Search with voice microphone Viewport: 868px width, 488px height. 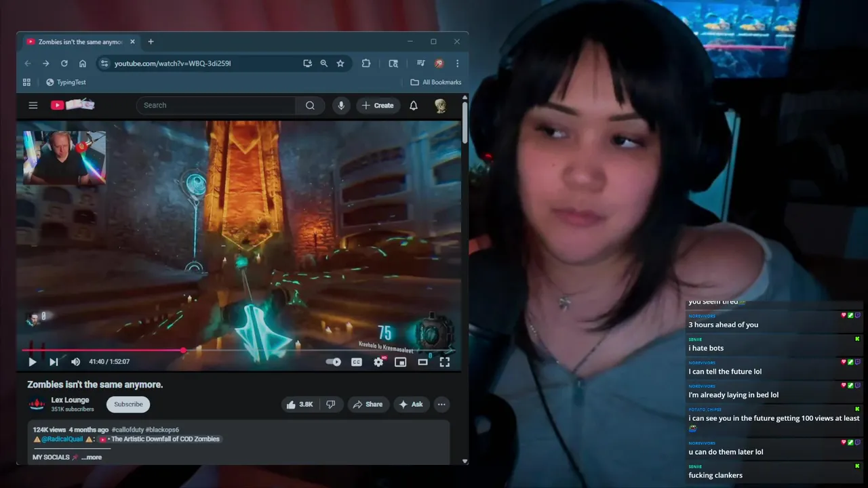click(341, 105)
